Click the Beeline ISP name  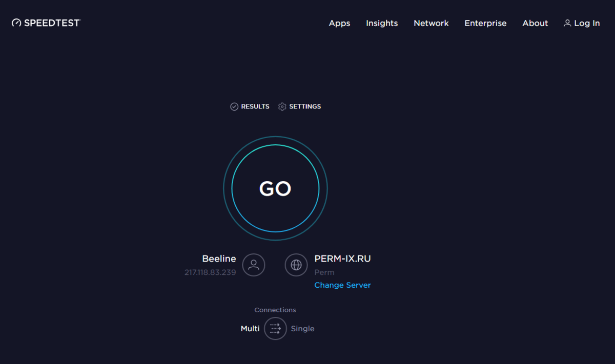click(x=219, y=259)
